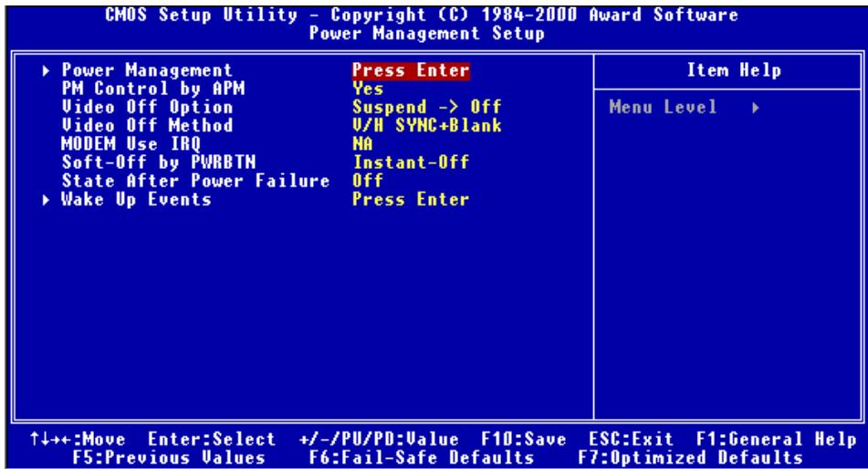
Task: Click the Menu Level text in help panel
Action: point(664,107)
